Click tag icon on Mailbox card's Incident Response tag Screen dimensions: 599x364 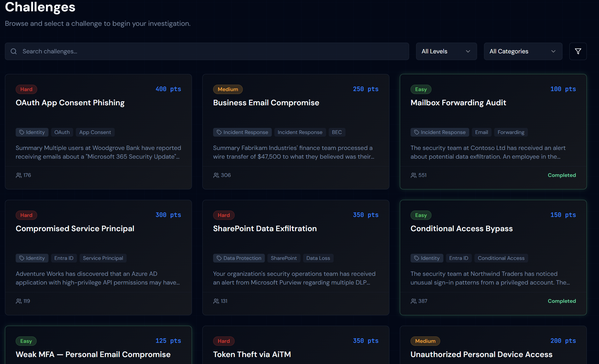(417, 132)
